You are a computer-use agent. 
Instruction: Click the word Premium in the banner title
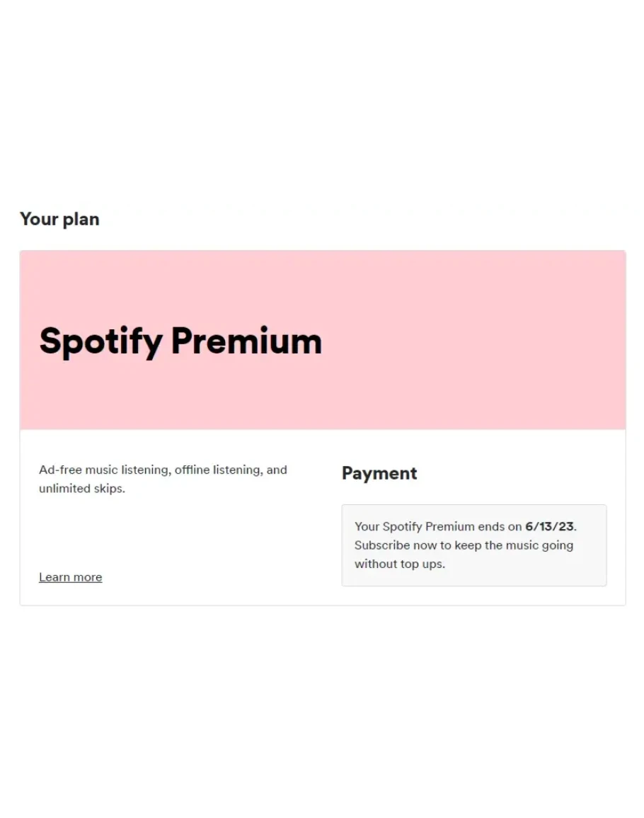tap(246, 341)
